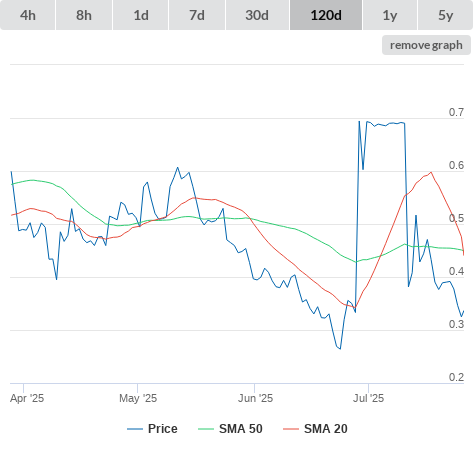The image size is (474, 455).
Task: Click the price peak plateau near 0.7
Action: (386, 124)
